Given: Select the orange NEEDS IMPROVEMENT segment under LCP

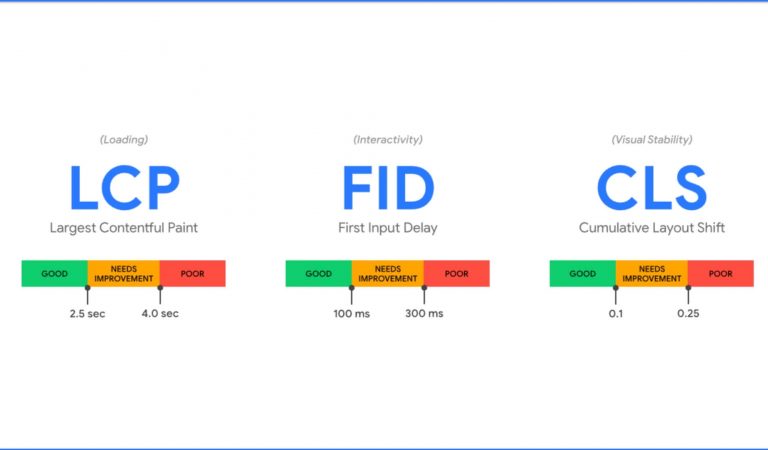Looking at the screenshot, I should click(124, 274).
